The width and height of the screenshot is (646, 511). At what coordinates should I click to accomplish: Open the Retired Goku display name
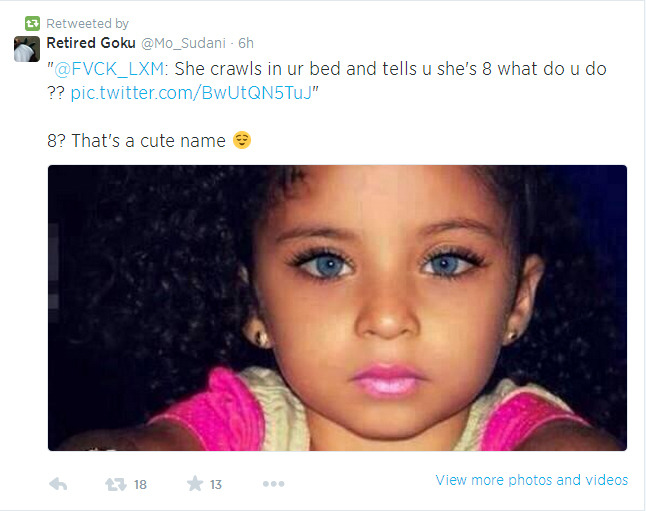(x=91, y=43)
